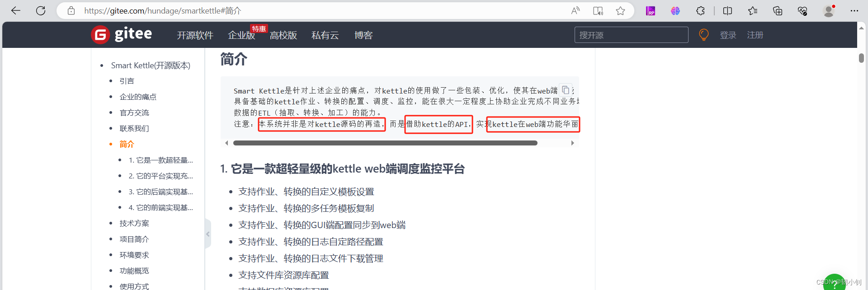This screenshot has width=868, height=290.
Task: Click bullet 支持作业、转换的自定义模板设置
Action: click(307, 192)
